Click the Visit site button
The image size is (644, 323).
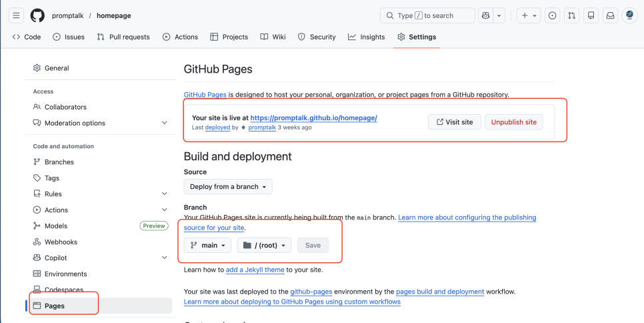(454, 122)
